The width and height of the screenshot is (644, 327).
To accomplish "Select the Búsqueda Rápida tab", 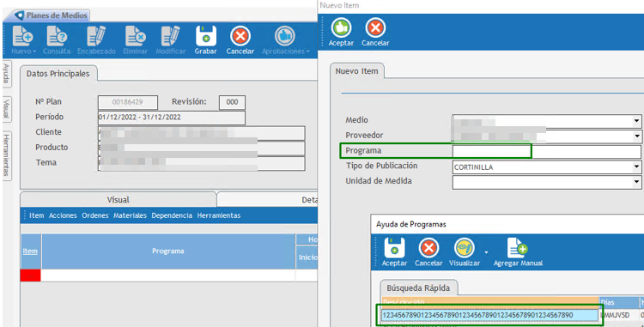I will (x=418, y=288).
